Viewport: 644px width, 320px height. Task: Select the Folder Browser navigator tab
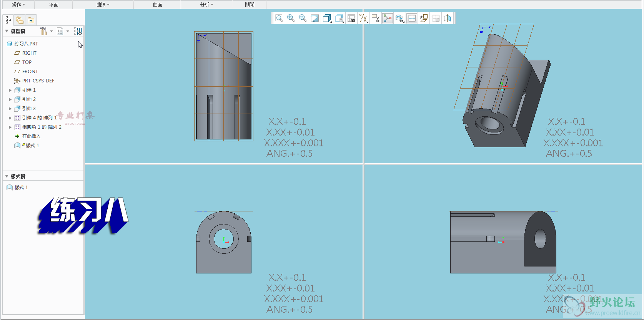[x=20, y=20]
